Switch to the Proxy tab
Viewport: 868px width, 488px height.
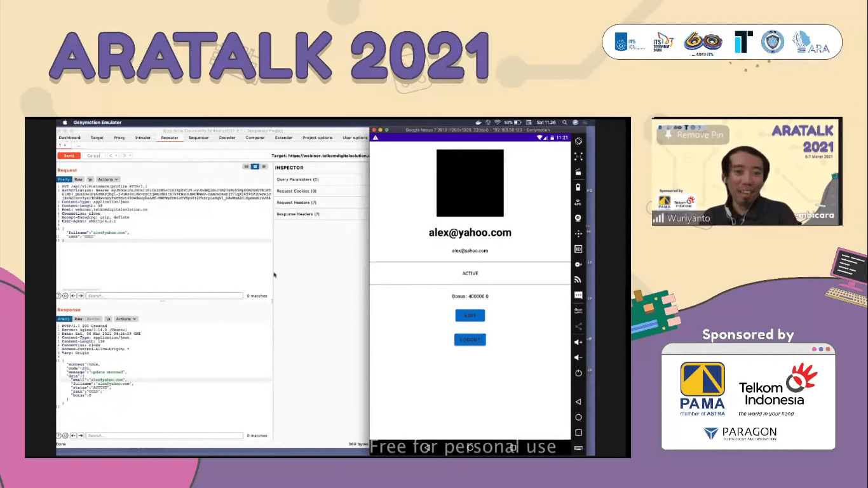(119, 138)
